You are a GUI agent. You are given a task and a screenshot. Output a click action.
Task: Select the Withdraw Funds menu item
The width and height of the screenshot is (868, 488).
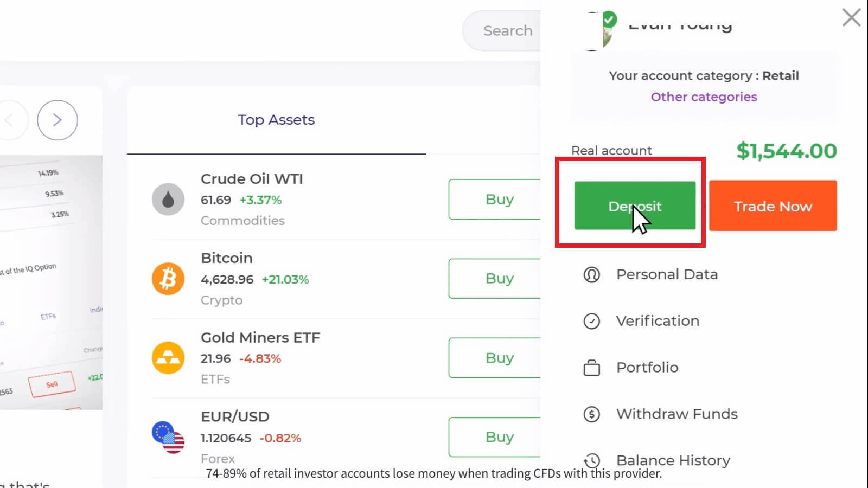[x=676, y=414]
